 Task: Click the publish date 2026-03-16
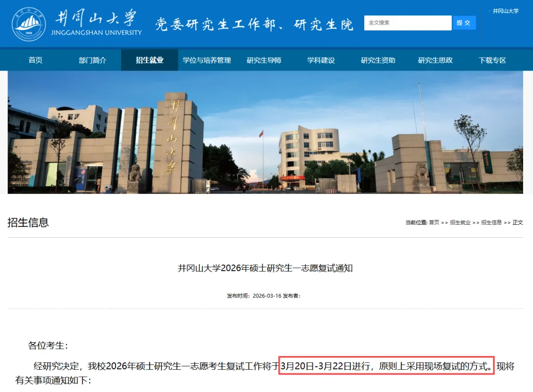click(267, 296)
